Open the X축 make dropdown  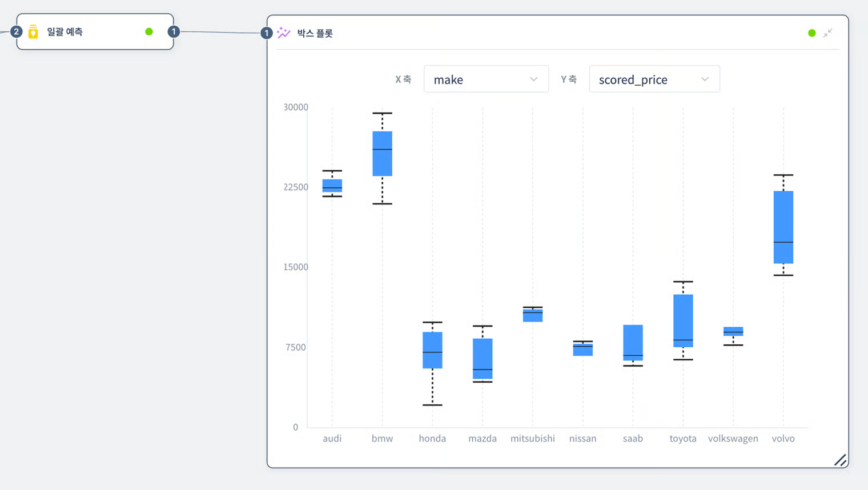(486, 79)
